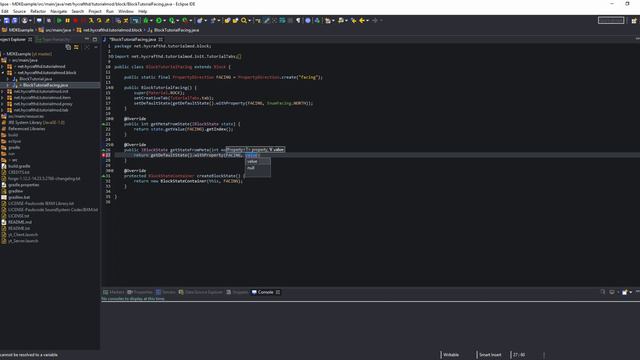Click the Step Into debug icon
This screenshot has width=640, height=360.
click(91, 20)
